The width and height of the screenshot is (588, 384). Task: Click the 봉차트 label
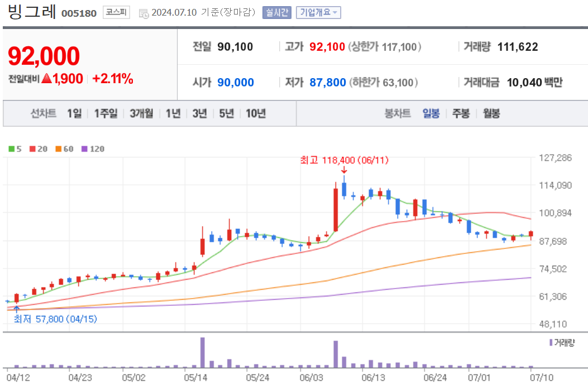398,113
